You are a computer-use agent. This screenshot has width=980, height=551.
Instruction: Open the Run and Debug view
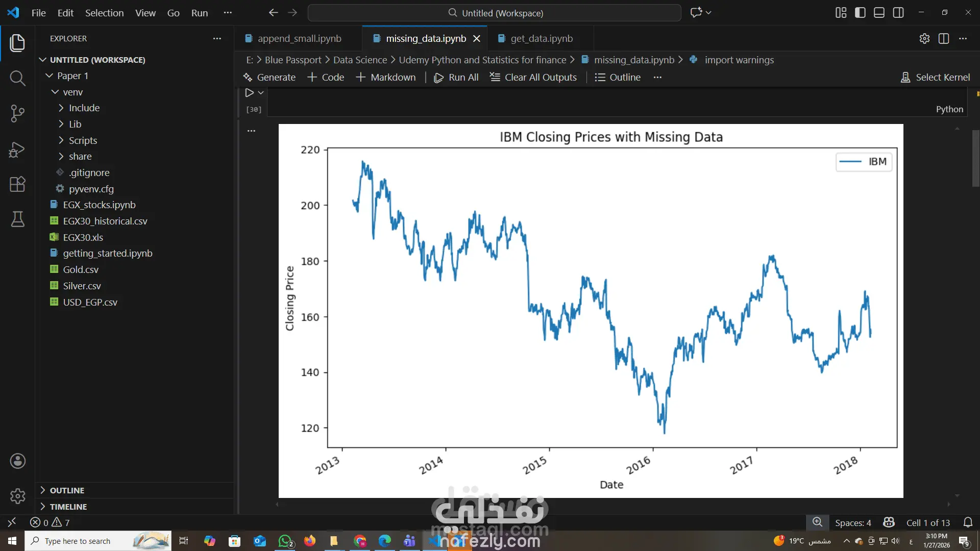point(17,149)
